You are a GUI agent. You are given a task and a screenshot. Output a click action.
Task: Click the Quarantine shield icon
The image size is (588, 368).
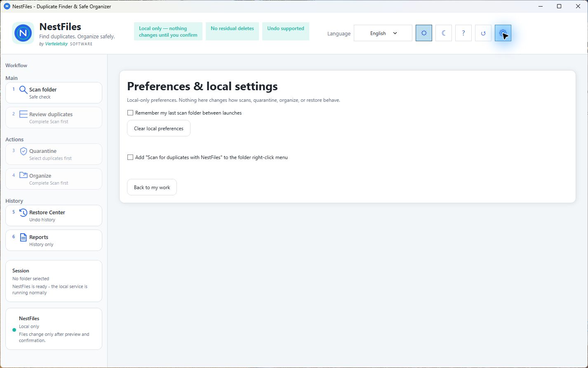[24, 151]
